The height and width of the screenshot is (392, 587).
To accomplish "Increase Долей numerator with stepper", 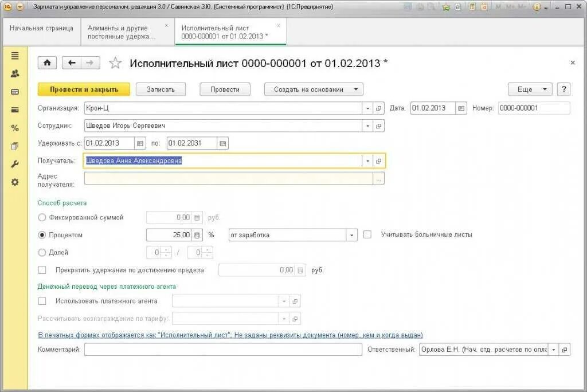I will point(166,250).
